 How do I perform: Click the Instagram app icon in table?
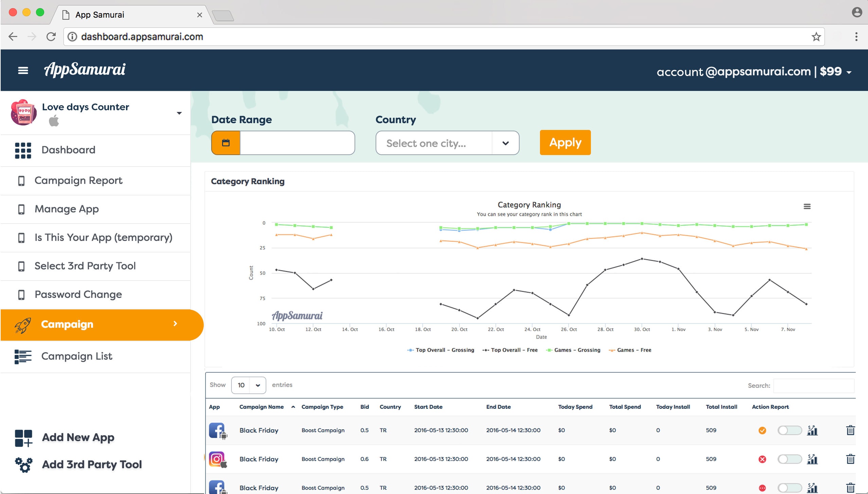(217, 459)
